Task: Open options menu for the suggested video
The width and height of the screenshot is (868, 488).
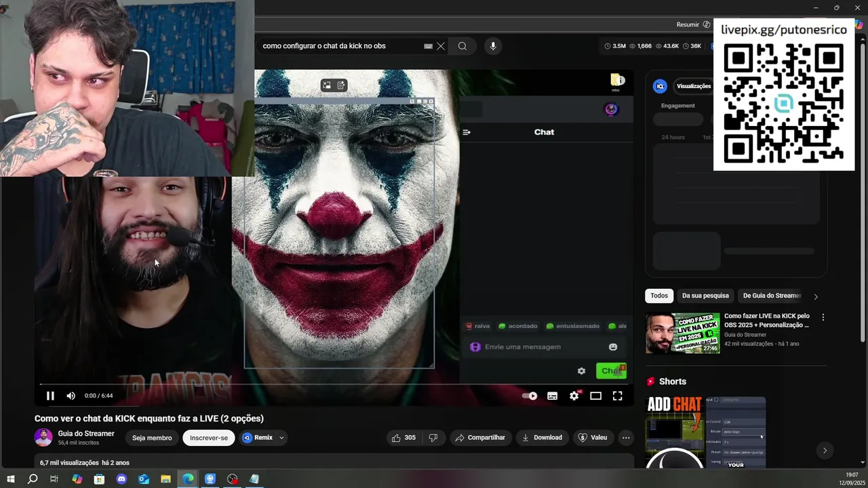Action: [x=823, y=317]
